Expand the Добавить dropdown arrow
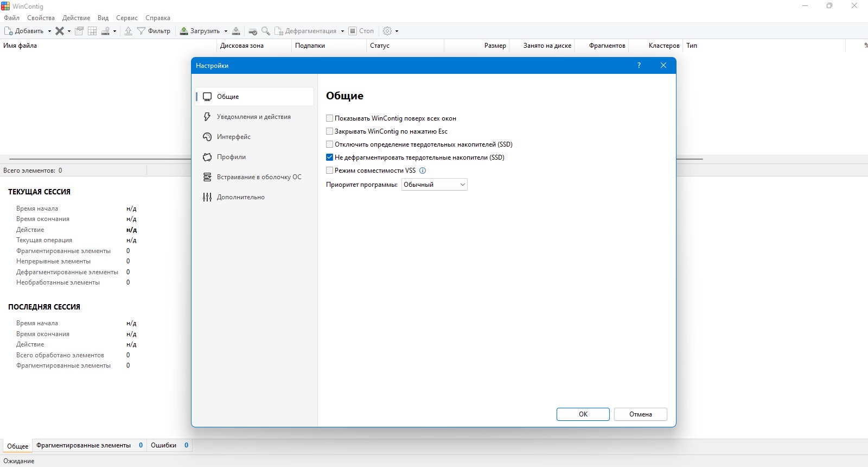Viewport: 868px width, 467px height. coord(49,31)
